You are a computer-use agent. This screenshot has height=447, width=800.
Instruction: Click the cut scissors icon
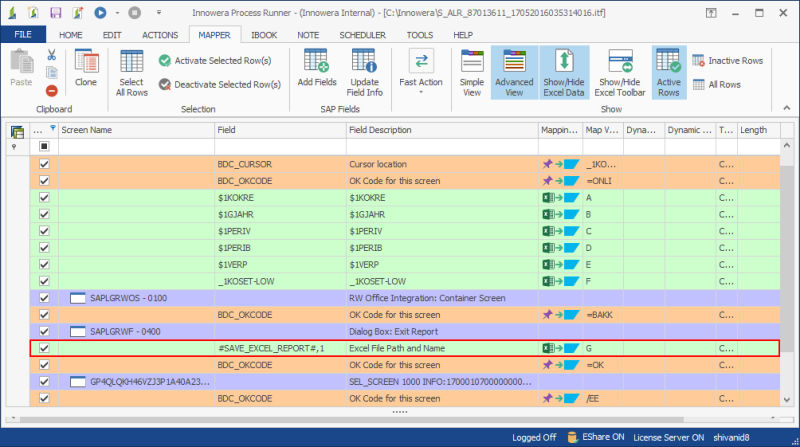click(x=51, y=55)
